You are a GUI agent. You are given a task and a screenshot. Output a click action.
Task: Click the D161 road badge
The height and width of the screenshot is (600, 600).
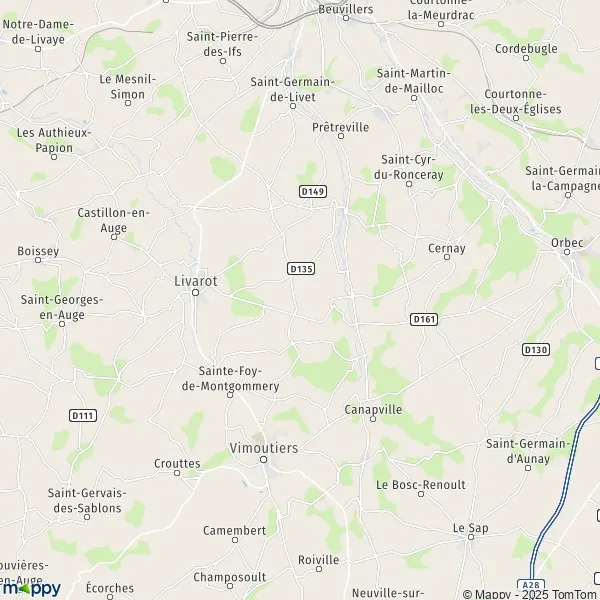(424, 319)
